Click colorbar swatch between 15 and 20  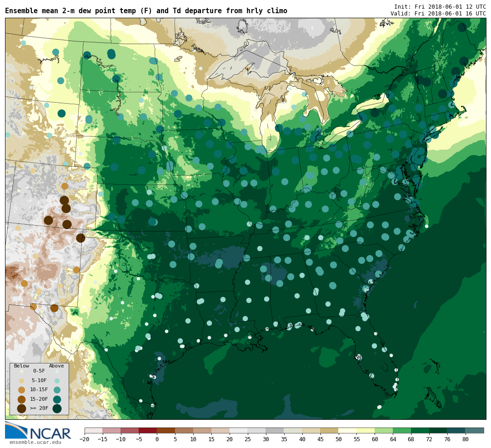click(x=221, y=430)
